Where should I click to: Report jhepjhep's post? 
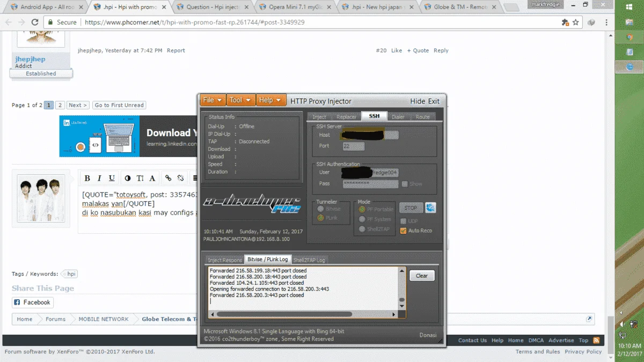pyautogui.click(x=176, y=50)
